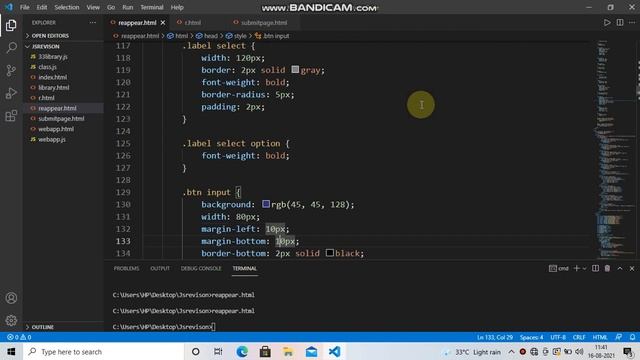Click rgb(45, 45, 128) color swatch

point(266,204)
